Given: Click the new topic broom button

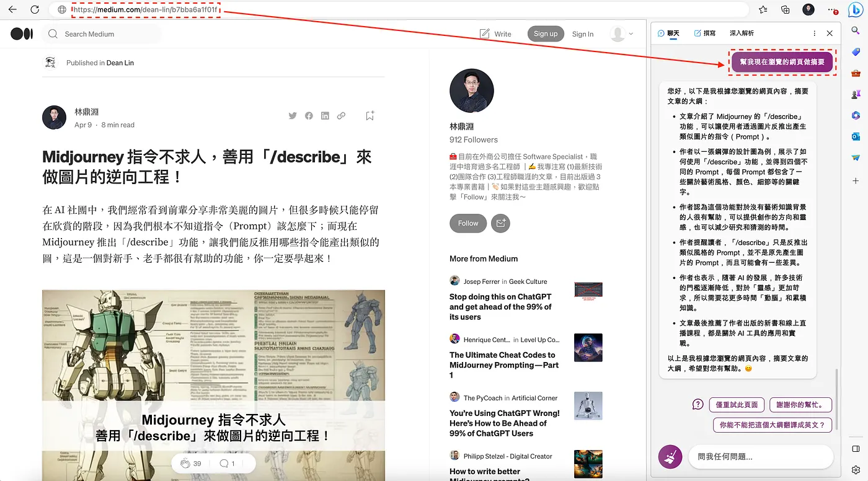Looking at the screenshot, I should [670, 457].
